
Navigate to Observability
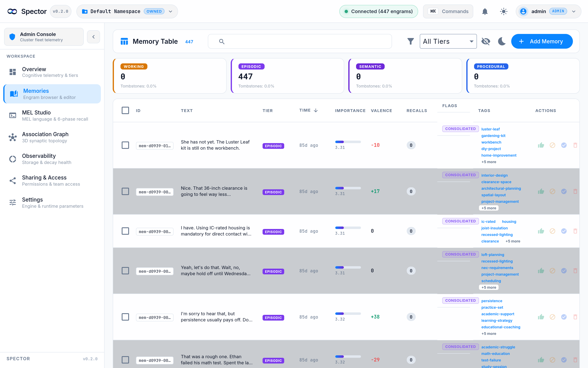tap(52, 159)
